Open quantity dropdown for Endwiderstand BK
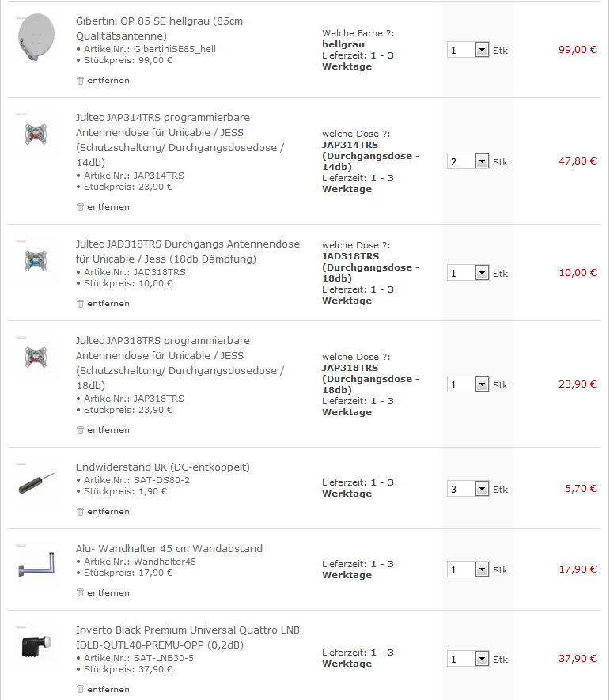Screen dimensions: 610x700 tap(482, 489)
